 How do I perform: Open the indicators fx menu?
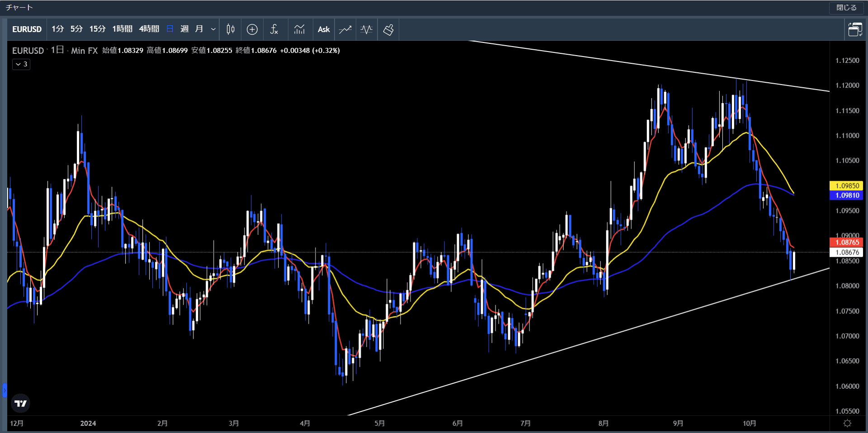[x=274, y=29]
